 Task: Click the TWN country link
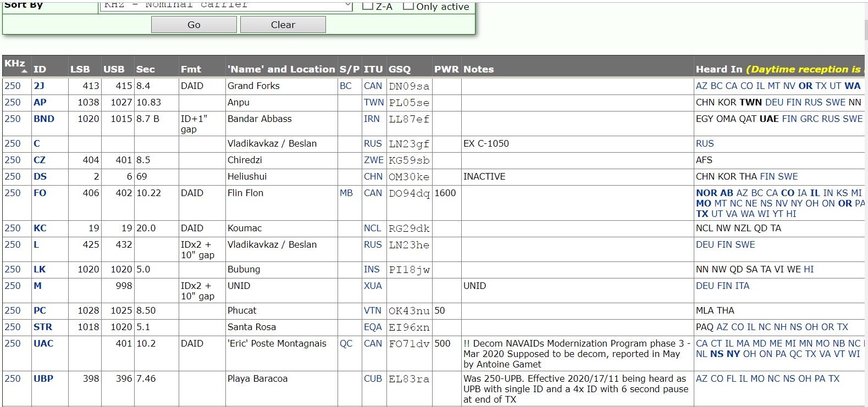pos(374,102)
